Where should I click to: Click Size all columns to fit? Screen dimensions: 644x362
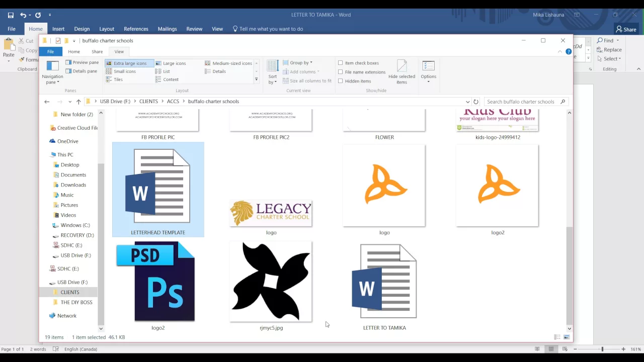(x=307, y=80)
